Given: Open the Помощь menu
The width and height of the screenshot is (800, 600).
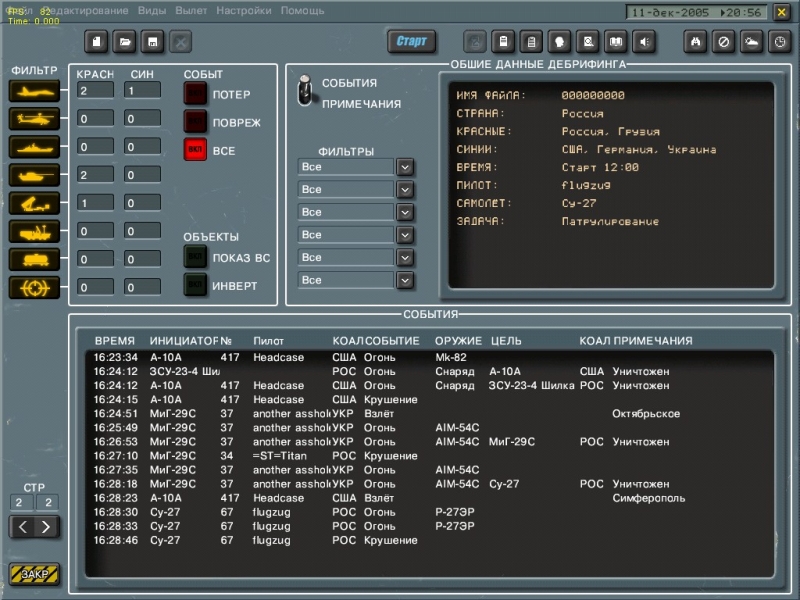Looking at the screenshot, I should pos(303,10).
